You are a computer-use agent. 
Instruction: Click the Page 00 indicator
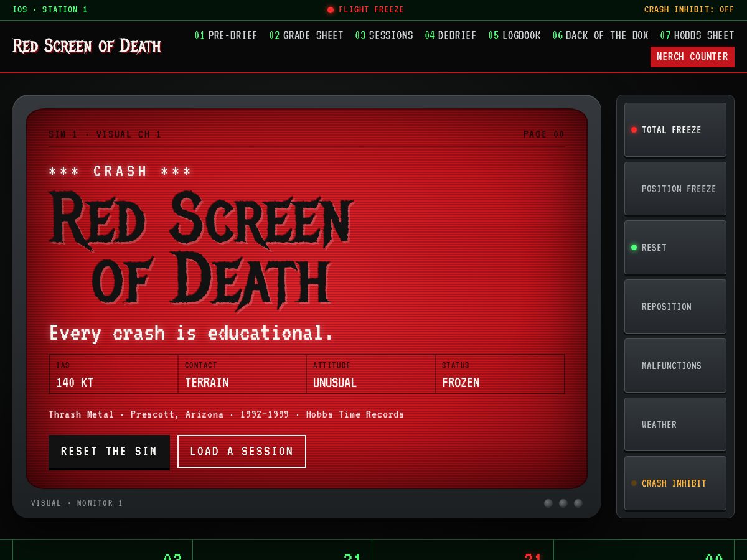pyautogui.click(x=544, y=134)
